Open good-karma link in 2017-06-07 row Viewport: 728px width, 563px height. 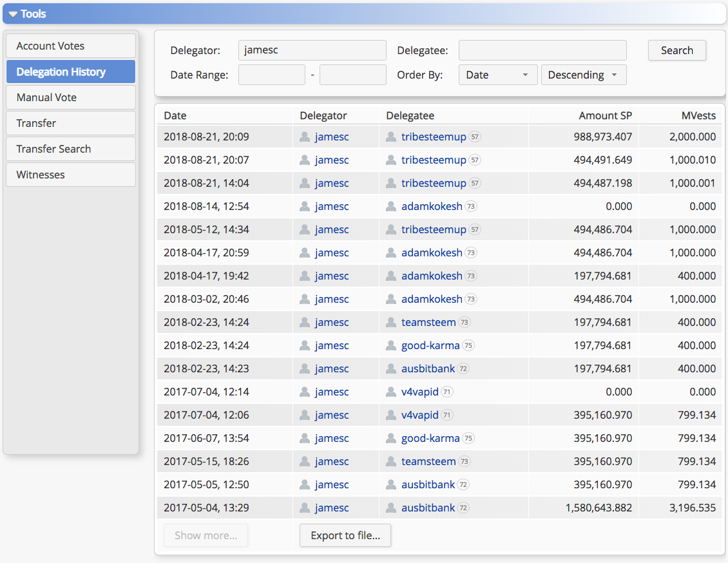click(x=430, y=438)
